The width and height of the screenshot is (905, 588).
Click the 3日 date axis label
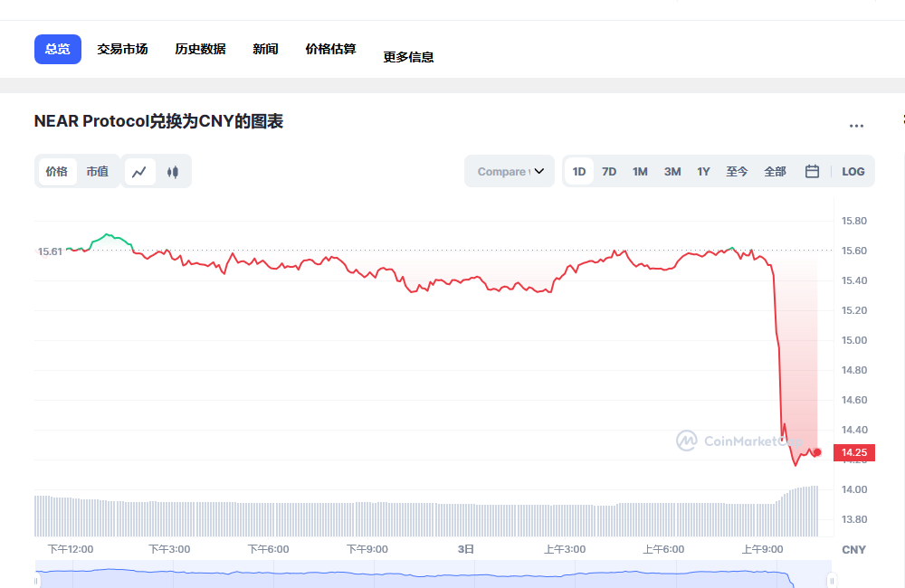466,549
